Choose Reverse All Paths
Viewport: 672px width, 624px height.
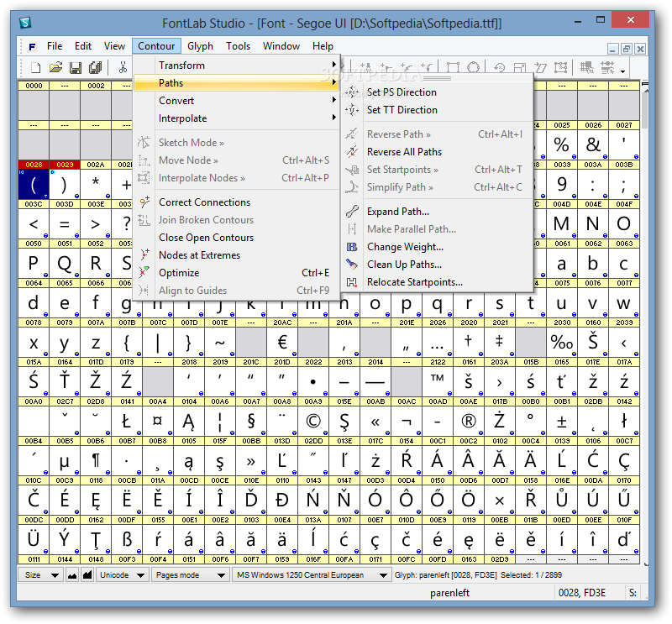pyautogui.click(x=438, y=152)
